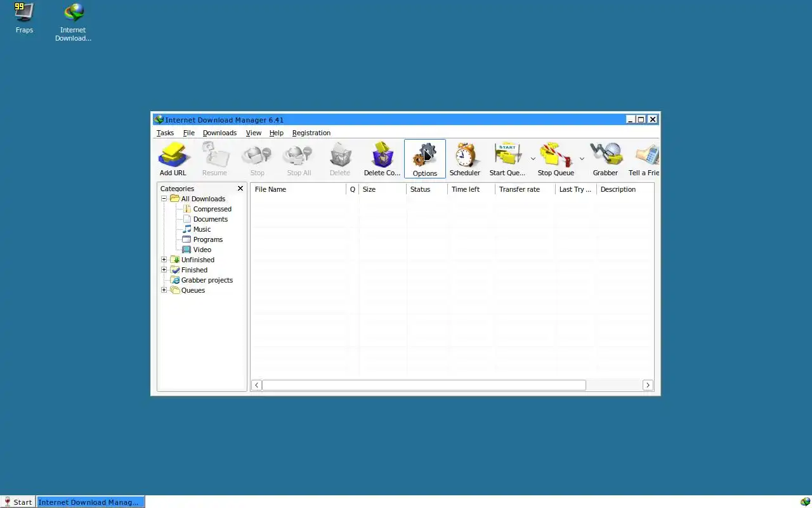Select the Documents category
812x508 pixels.
point(205,219)
